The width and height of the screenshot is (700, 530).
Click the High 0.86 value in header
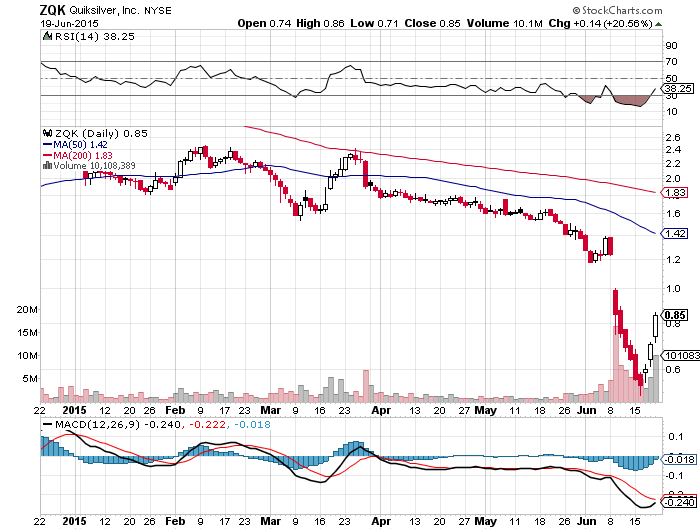320,23
